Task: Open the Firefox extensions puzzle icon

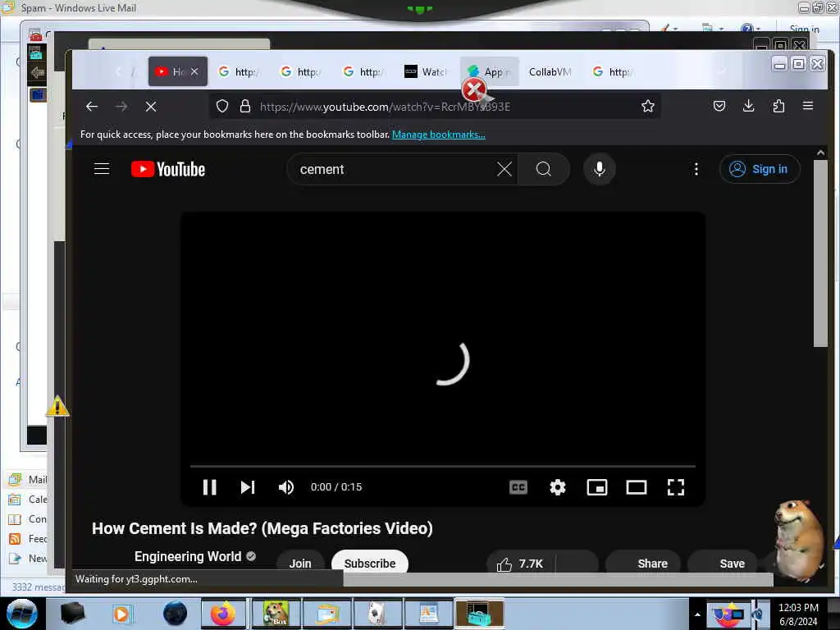Action: click(778, 106)
